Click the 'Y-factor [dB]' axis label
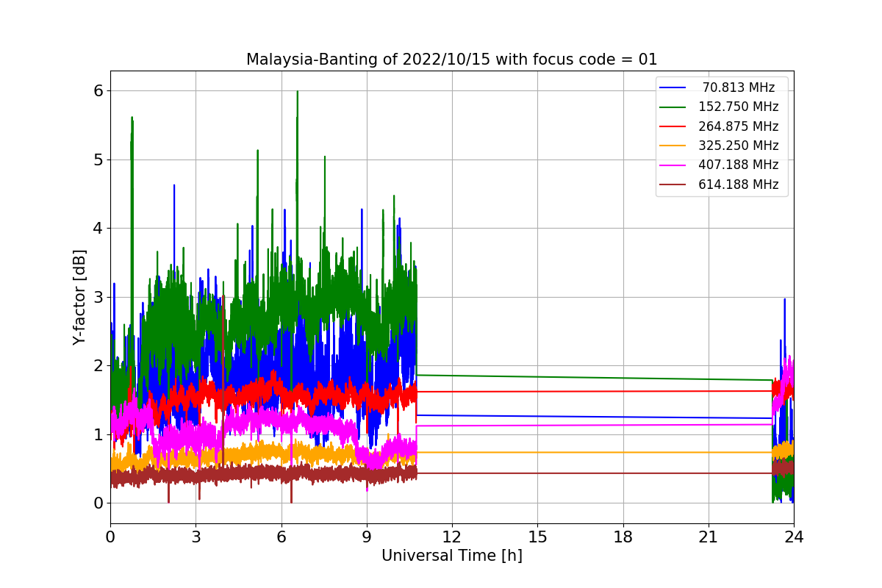The width and height of the screenshot is (882, 588). (x=79, y=297)
